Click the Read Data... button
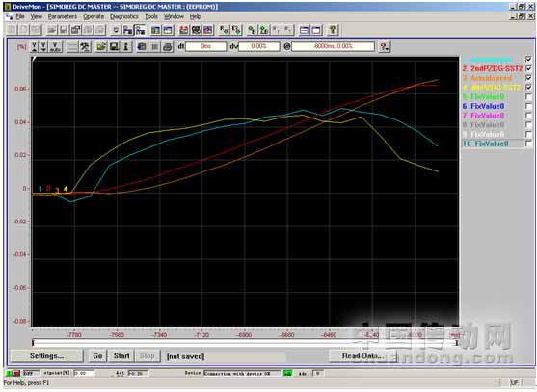This screenshot has width=537, height=392. click(362, 355)
